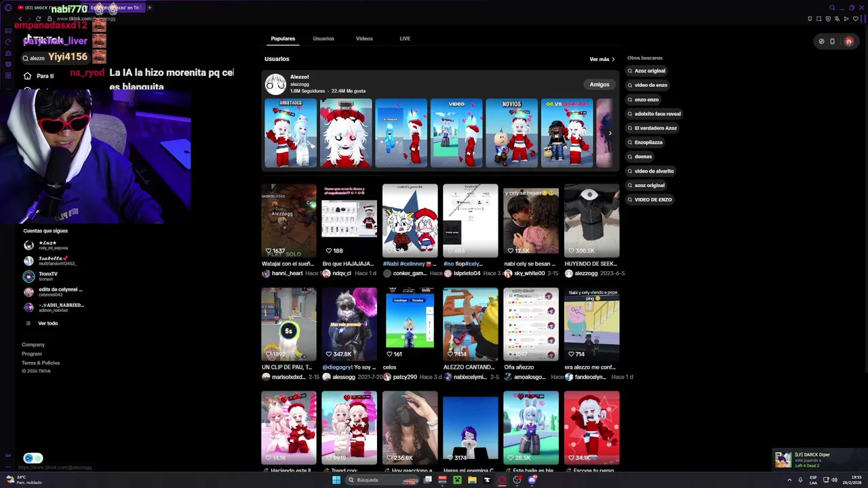The width and height of the screenshot is (868, 488).
Task: Open the Company footer link
Action: tap(33, 345)
